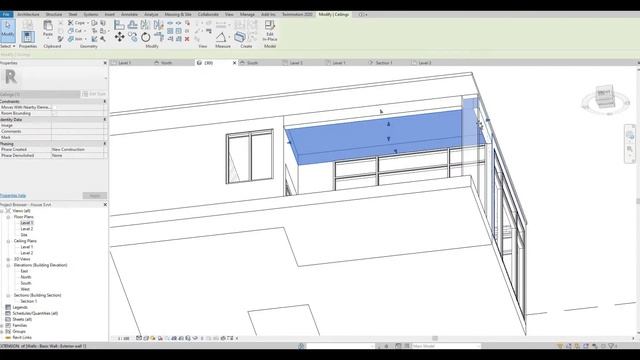Open the Properties help link
Image resolution: width=640 pixels, height=360 pixels.
pyautogui.click(x=13, y=196)
